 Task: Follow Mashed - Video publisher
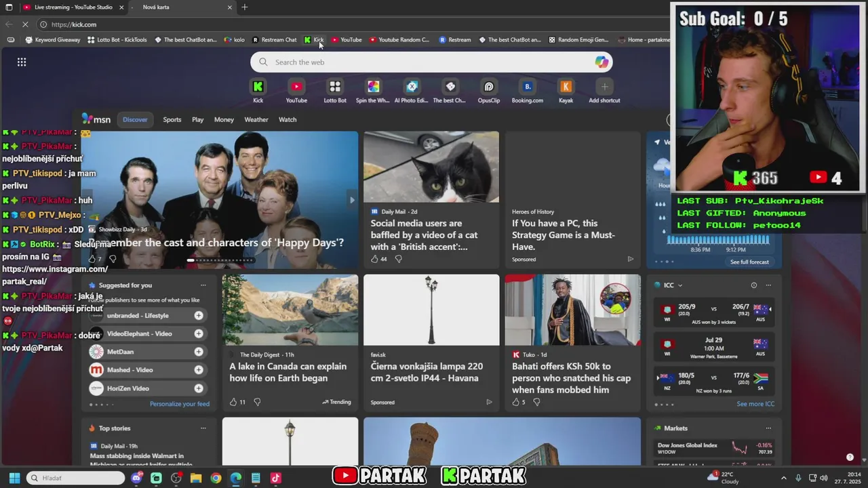pos(199,370)
